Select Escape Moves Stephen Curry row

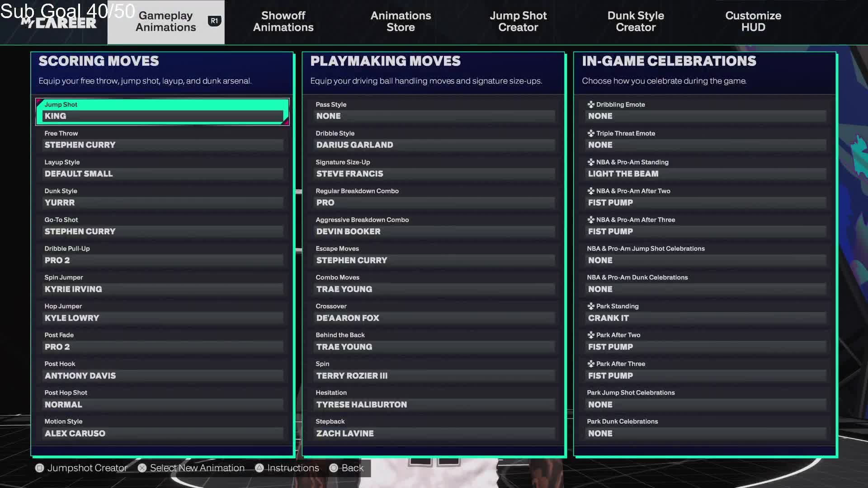coord(434,255)
